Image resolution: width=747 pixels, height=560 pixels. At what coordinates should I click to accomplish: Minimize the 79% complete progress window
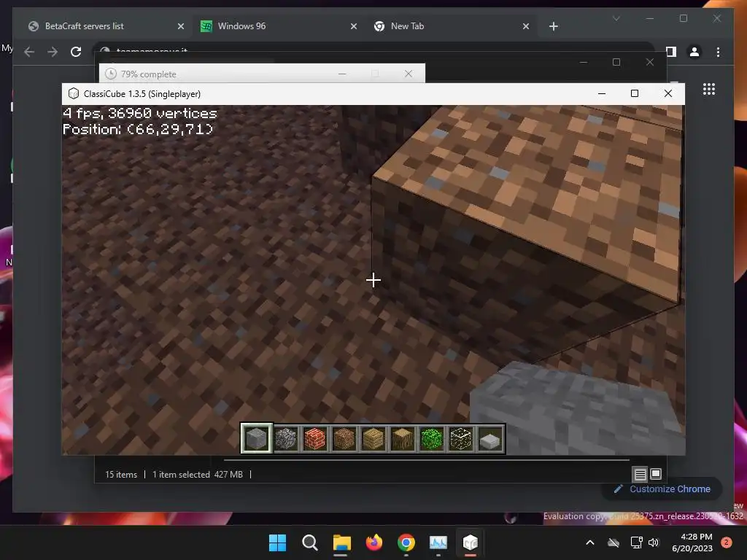(x=342, y=74)
